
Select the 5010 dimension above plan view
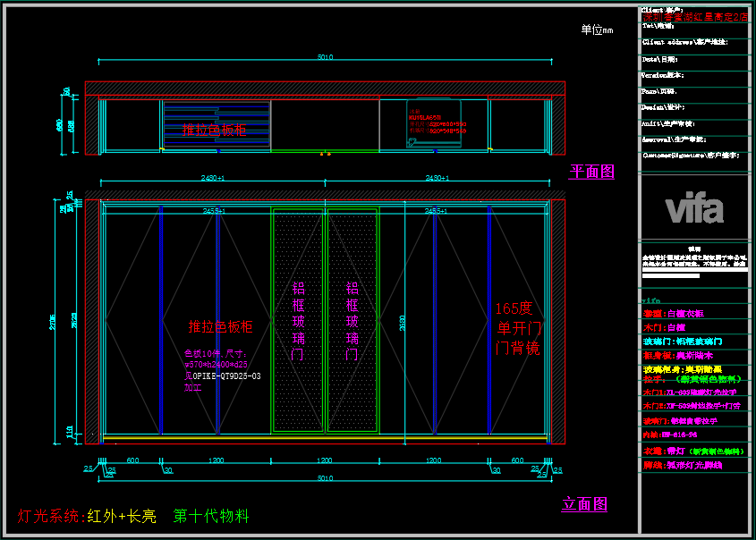point(325,58)
